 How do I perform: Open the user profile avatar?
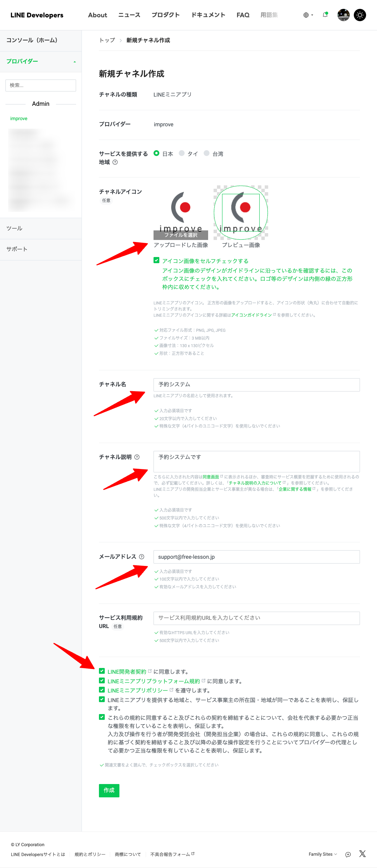(343, 15)
